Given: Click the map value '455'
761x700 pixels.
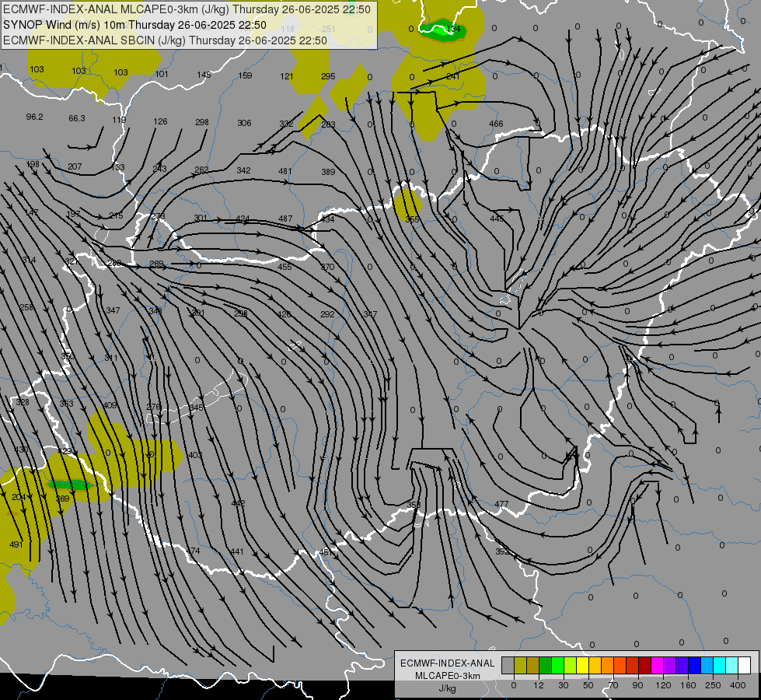Looking at the screenshot, I should click(x=285, y=267).
